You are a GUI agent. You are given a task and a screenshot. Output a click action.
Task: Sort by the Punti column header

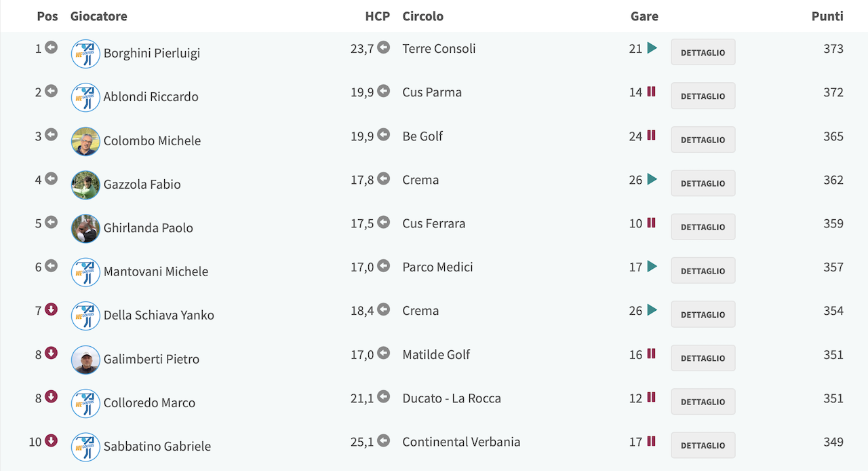click(827, 16)
